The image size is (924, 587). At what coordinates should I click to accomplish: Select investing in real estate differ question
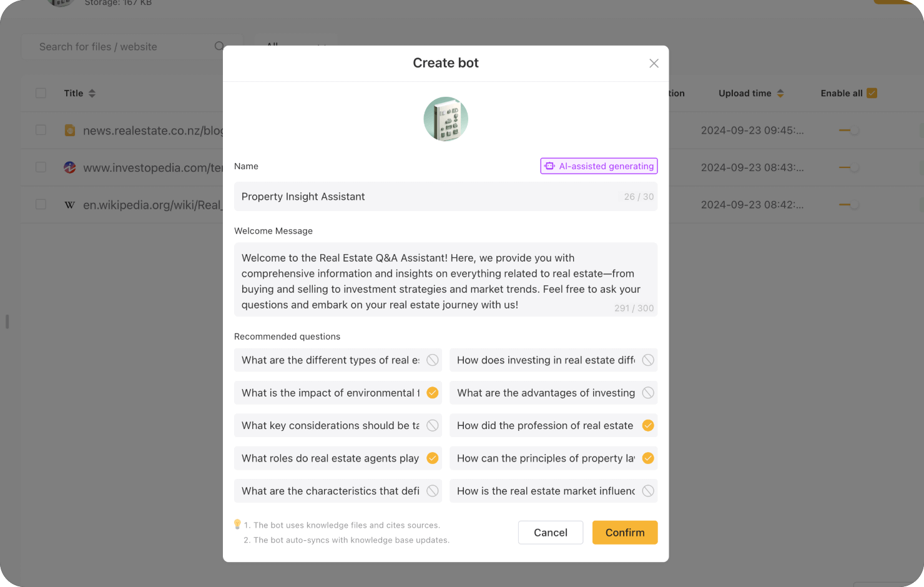pos(648,360)
